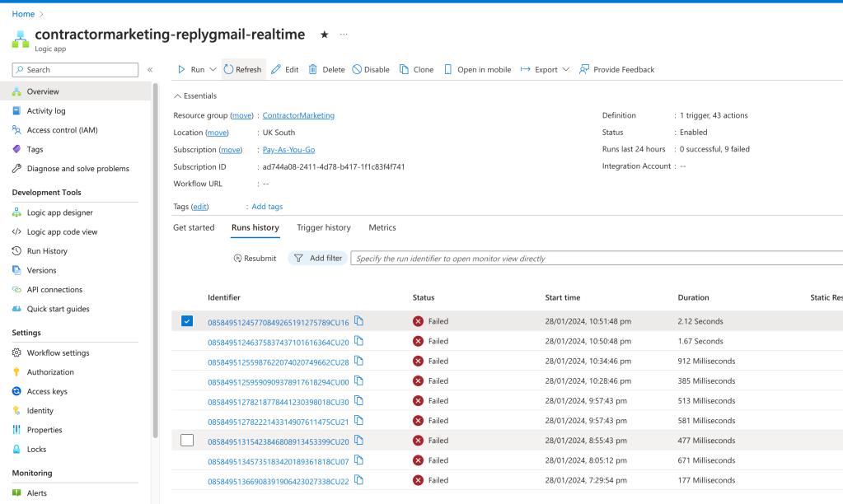Click Export in the toolbar
This screenshot has height=504, width=843.
tap(539, 69)
